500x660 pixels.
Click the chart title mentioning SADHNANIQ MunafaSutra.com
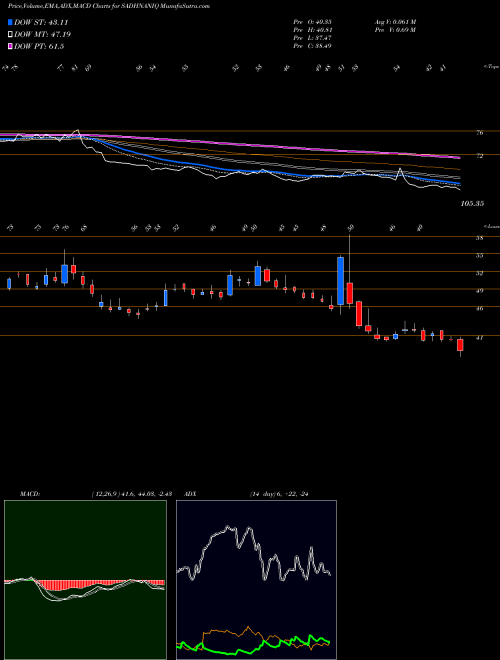(109, 7)
